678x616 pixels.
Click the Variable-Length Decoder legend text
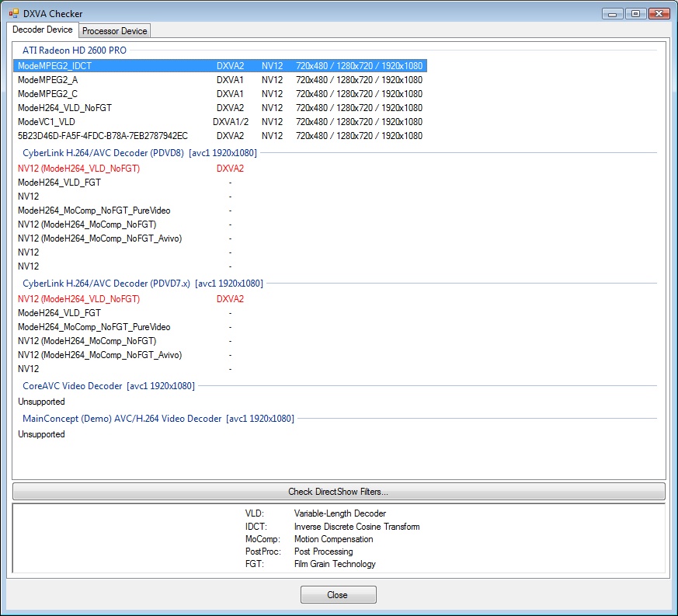(x=340, y=513)
